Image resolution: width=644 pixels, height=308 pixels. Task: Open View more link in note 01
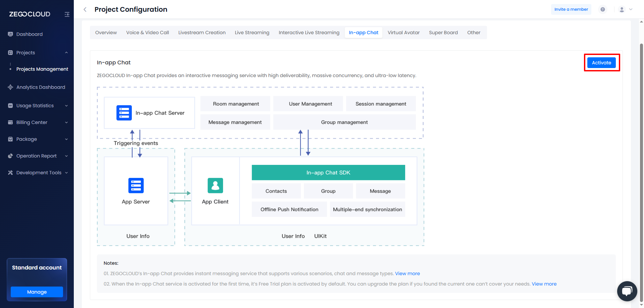[407, 273]
